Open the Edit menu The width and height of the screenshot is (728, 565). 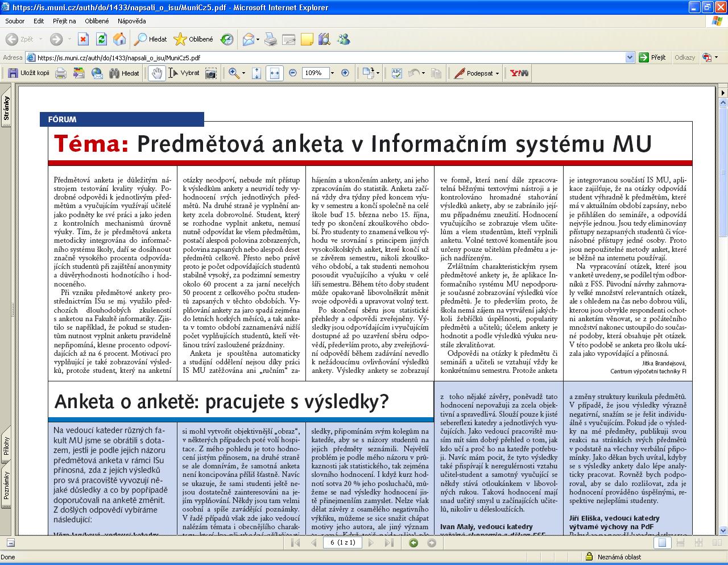coord(39,21)
